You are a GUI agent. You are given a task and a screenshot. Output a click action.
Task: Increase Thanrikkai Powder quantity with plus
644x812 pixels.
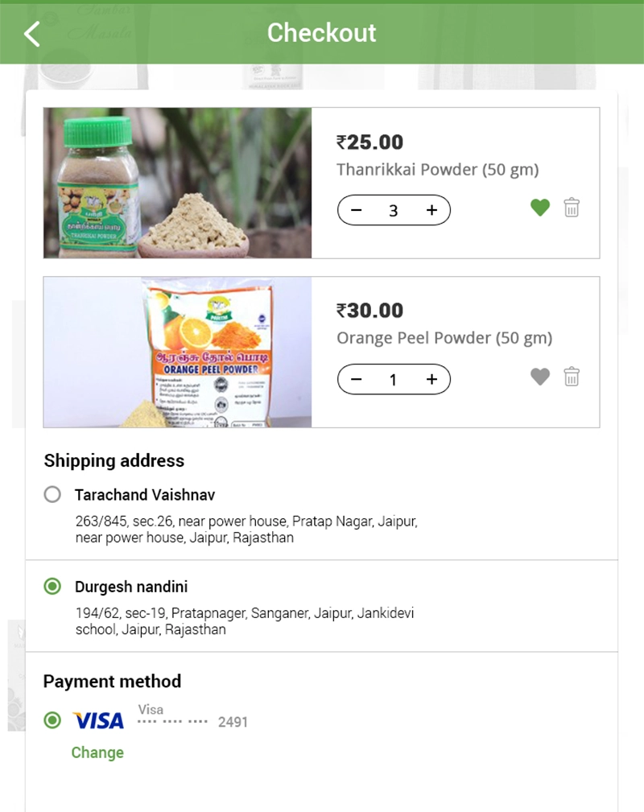[x=431, y=211]
